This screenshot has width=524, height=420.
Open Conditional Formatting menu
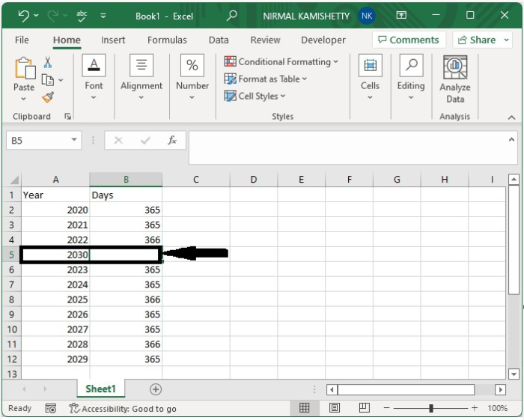[281, 62]
